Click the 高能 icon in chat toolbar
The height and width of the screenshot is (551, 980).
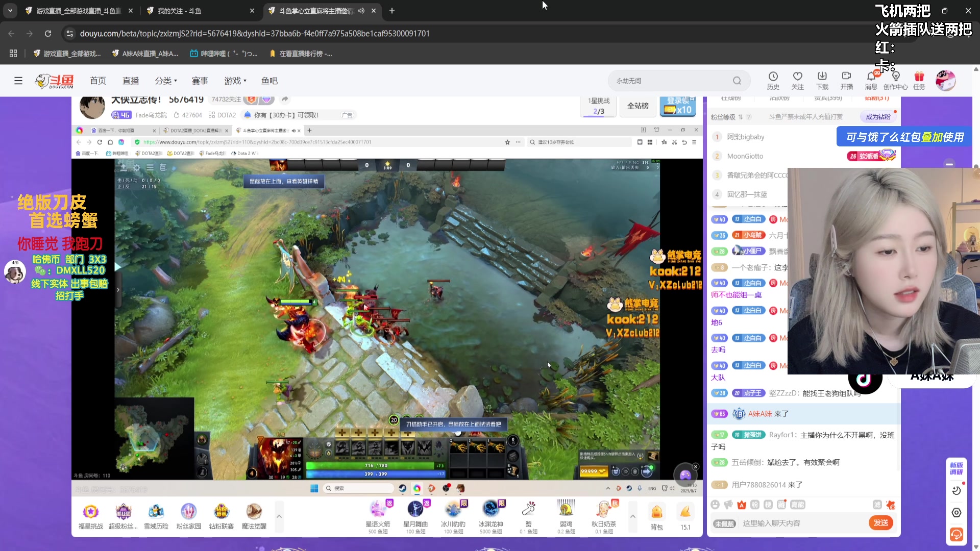(x=797, y=505)
